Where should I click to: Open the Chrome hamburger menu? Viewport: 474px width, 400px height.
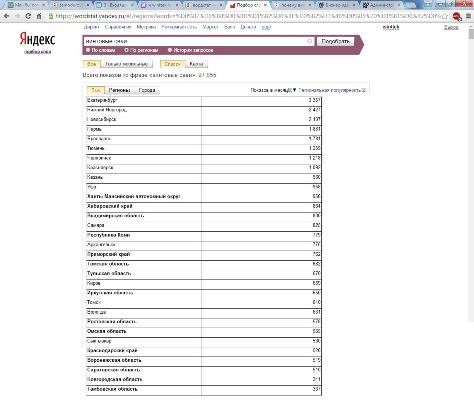point(468,16)
